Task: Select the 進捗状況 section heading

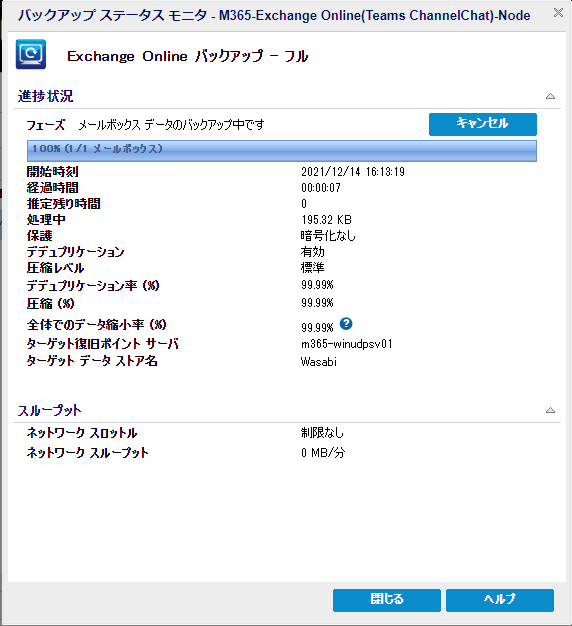Action: (46, 96)
